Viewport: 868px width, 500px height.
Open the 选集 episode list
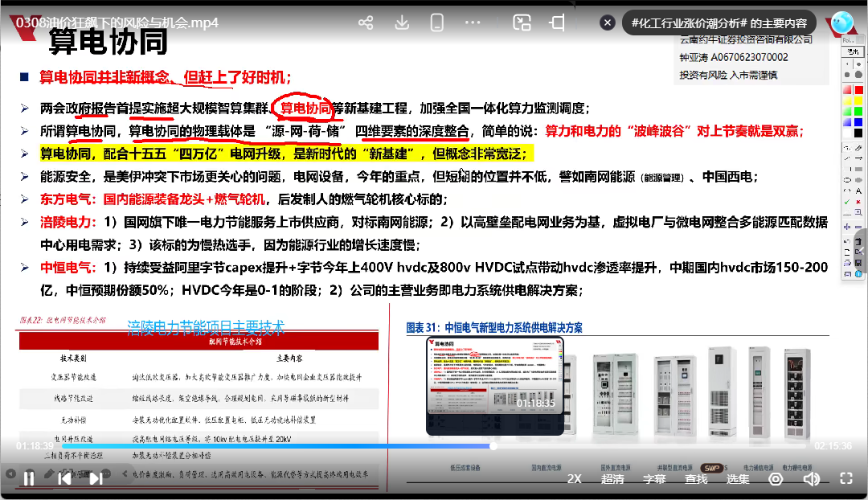tap(737, 479)
